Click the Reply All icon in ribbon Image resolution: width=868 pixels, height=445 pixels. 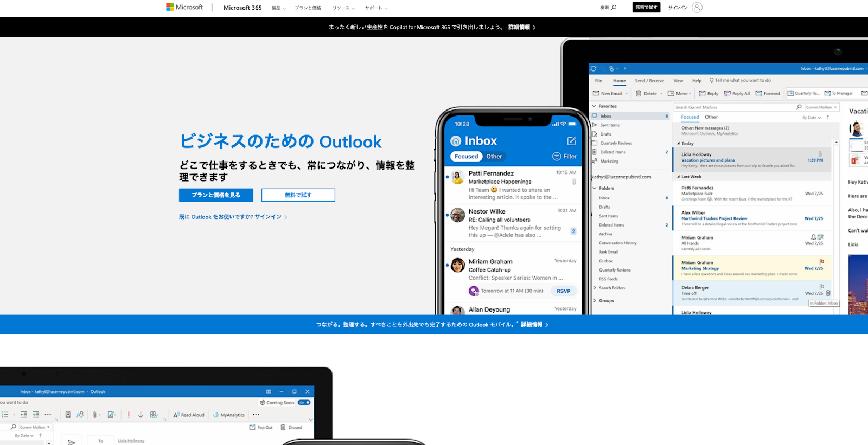click(x=727, y=93)
